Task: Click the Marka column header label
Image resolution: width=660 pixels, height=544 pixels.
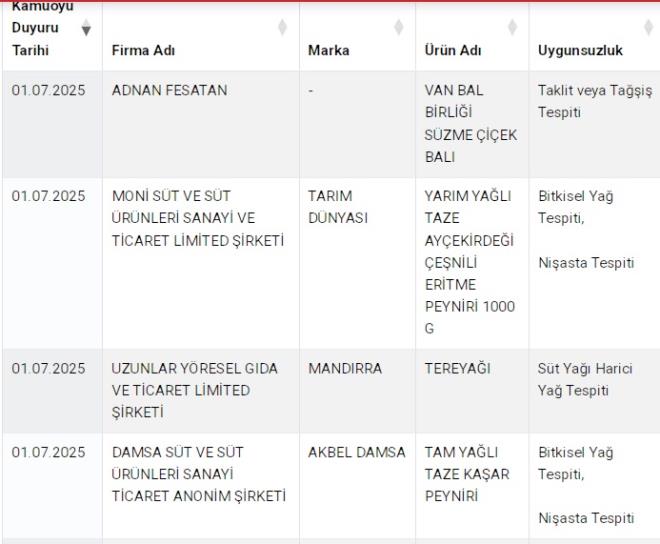Action: (x=329, y=50)
